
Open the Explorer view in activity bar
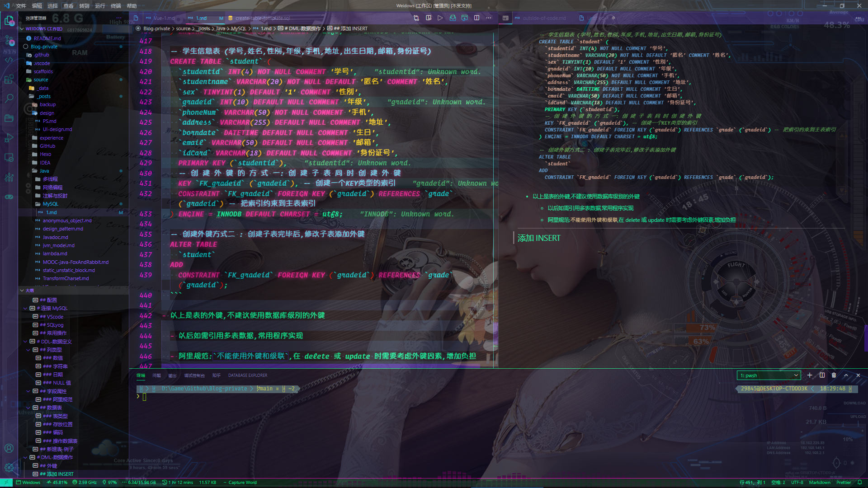click(9, 20)
